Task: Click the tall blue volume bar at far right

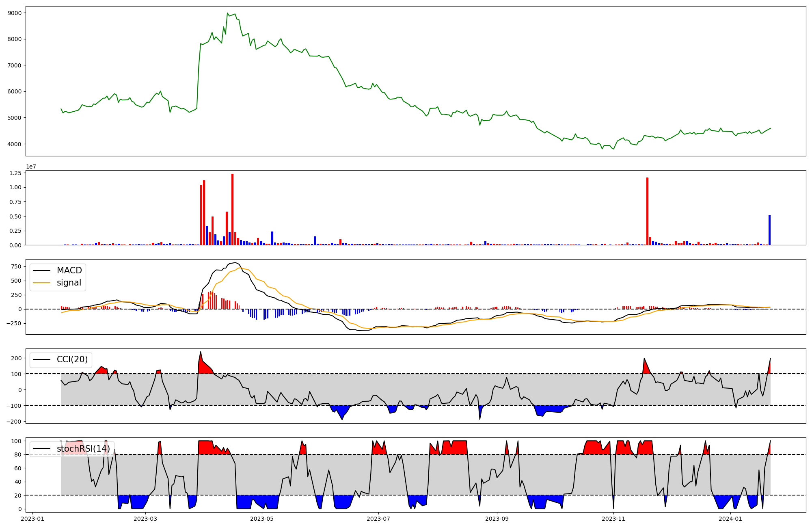Action: coord(769,230)
